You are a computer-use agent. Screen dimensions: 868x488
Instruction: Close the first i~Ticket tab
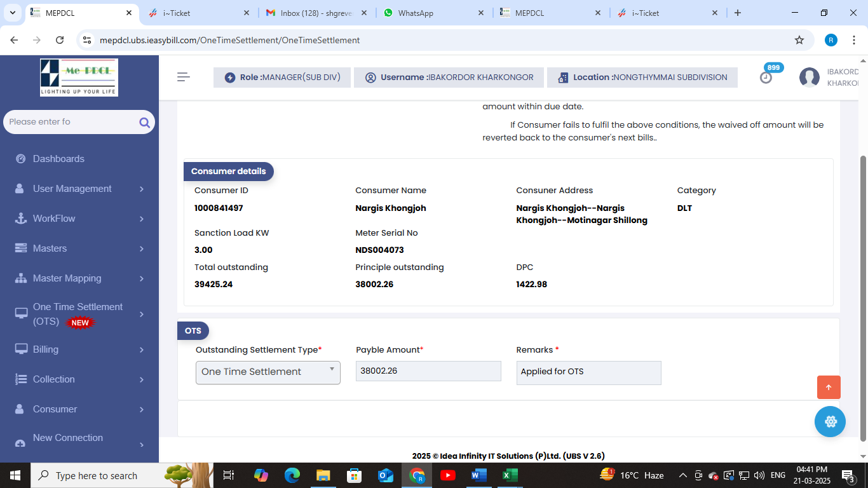click(x=247, y=13)
